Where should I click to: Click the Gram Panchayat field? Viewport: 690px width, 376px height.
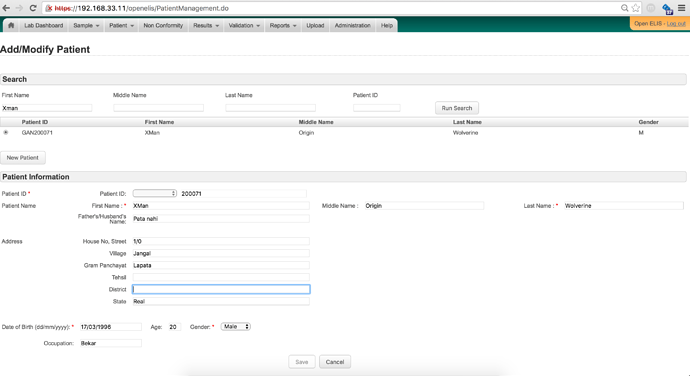tap(221, 265)
